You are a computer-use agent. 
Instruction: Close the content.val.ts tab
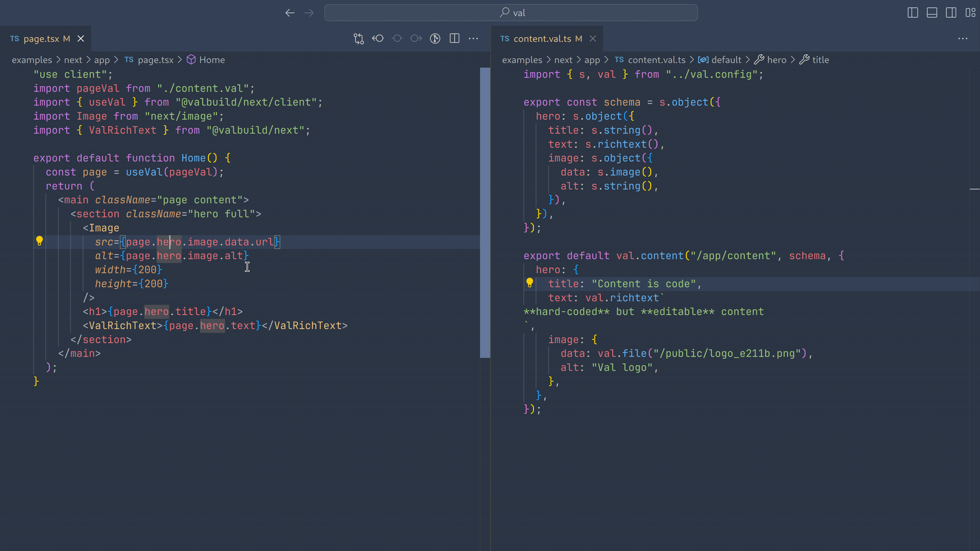tap(593, 39)
